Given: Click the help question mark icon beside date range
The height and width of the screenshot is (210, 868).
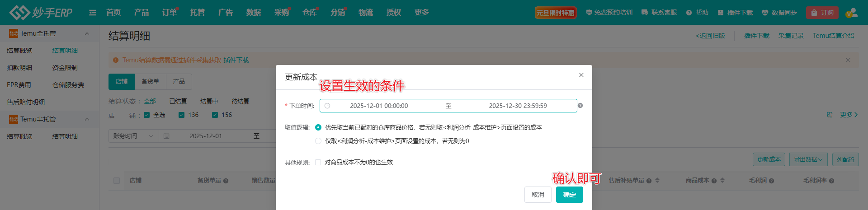Looking at the screenshot, I should tap(580, 106).
